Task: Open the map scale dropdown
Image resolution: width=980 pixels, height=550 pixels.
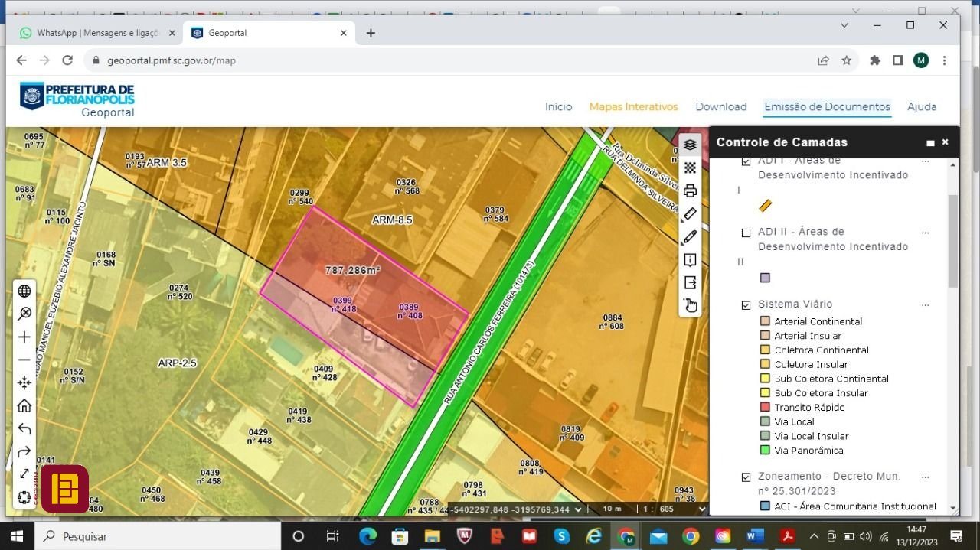Action: tap(701, 509)
